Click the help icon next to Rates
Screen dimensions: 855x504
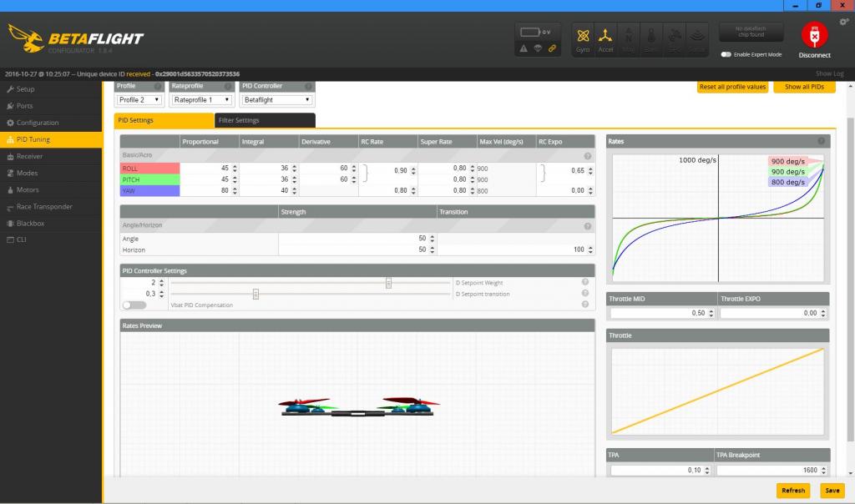821,142
